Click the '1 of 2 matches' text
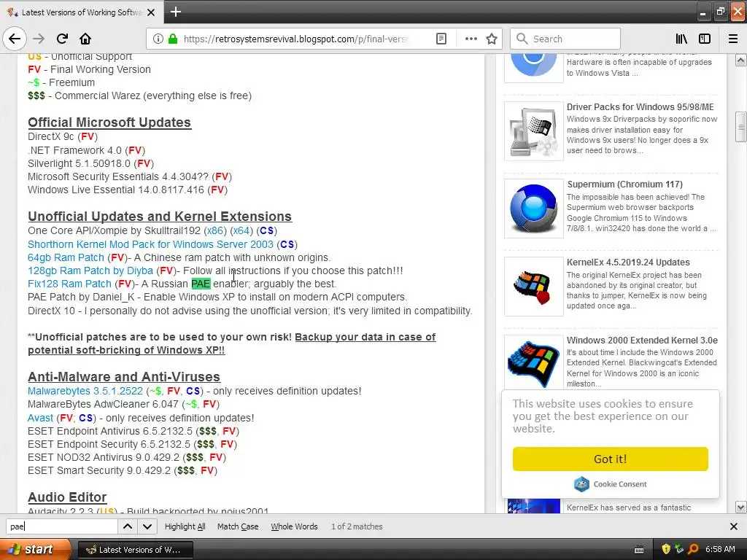This screenshot has width=747, height=560. 357,526
